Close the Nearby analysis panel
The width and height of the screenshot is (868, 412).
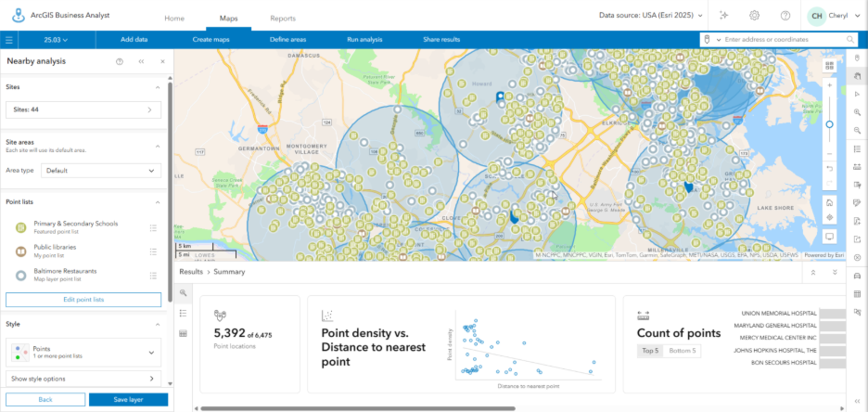click(x=162, y=61)
